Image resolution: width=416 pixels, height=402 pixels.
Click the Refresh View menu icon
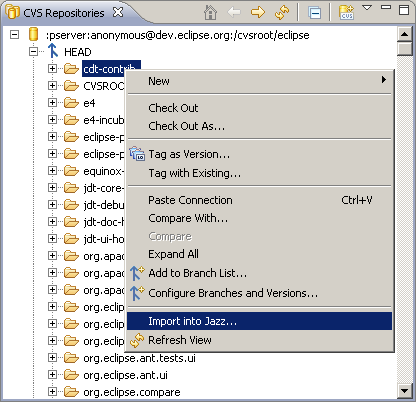(x=137, y=340)
